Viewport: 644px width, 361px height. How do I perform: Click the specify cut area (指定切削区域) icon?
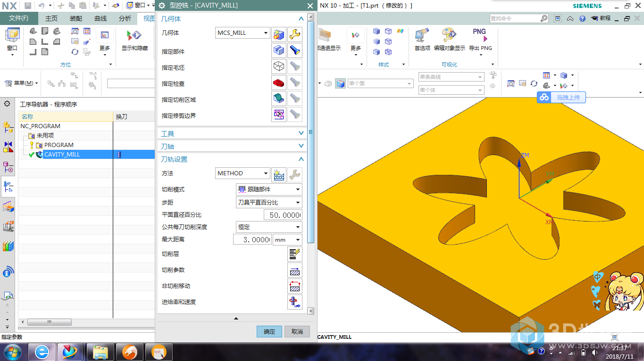(x=279, y=98)
